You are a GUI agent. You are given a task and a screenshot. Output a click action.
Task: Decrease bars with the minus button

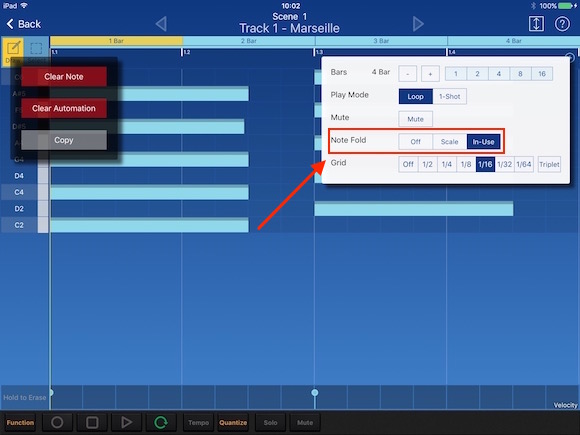coord(408,74)
